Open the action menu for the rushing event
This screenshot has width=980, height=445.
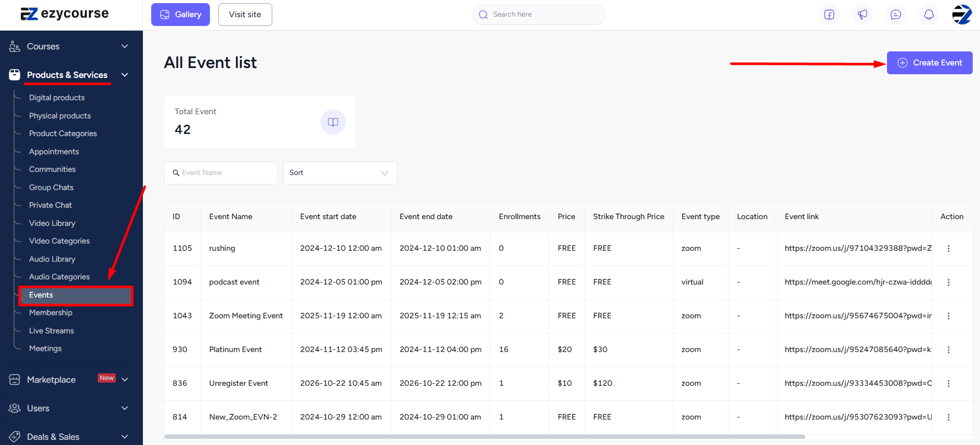pos(948,248)
